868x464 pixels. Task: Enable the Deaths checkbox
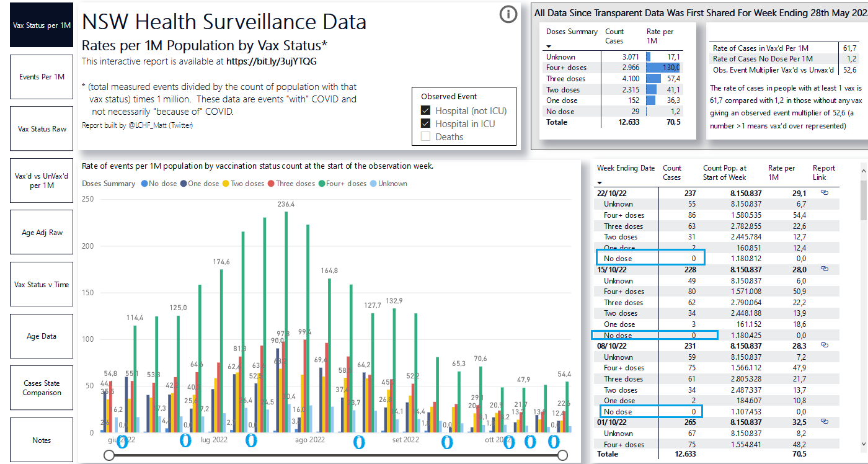pyautogui.click(x=425, y=136)
